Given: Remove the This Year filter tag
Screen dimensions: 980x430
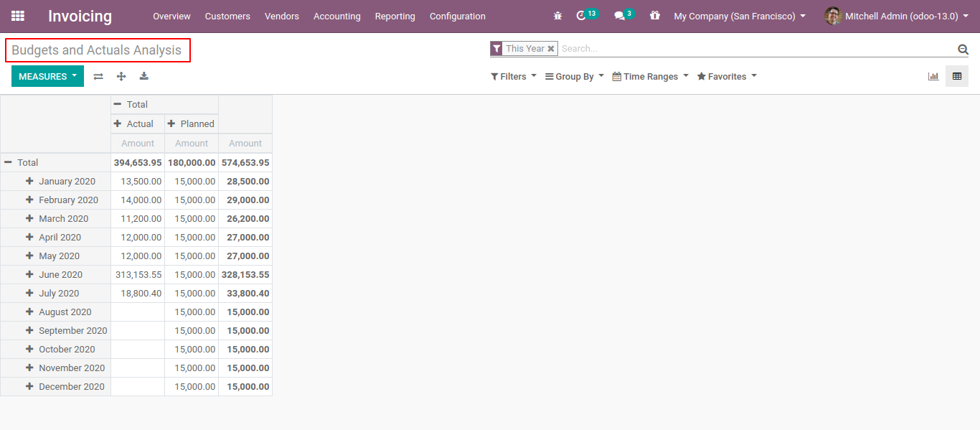Looking at the screenshot, I should click(x=549, y=48).
